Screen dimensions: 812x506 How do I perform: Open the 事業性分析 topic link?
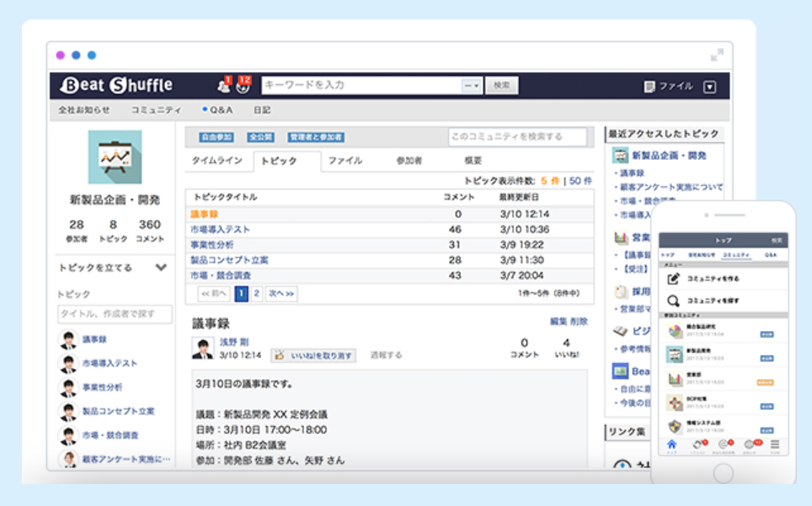click(212, 245)
